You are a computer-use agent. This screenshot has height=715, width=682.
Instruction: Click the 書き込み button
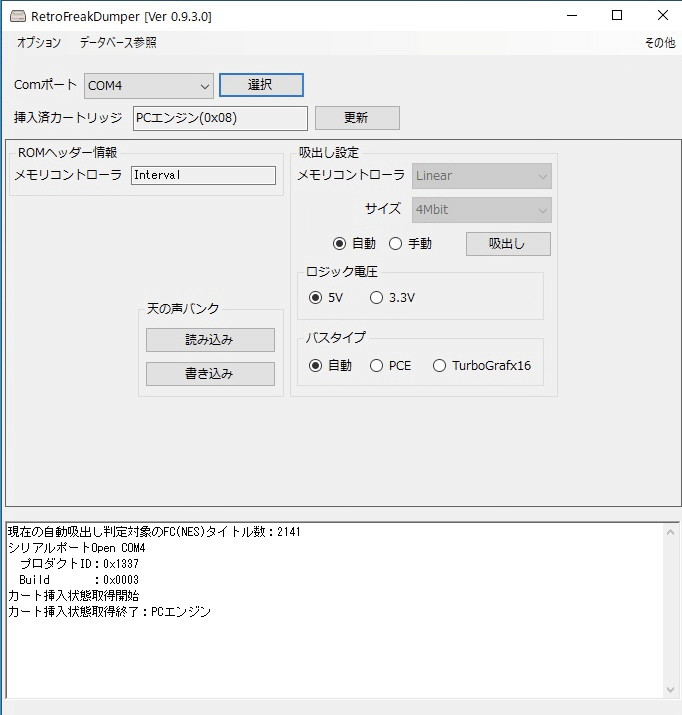210,374
